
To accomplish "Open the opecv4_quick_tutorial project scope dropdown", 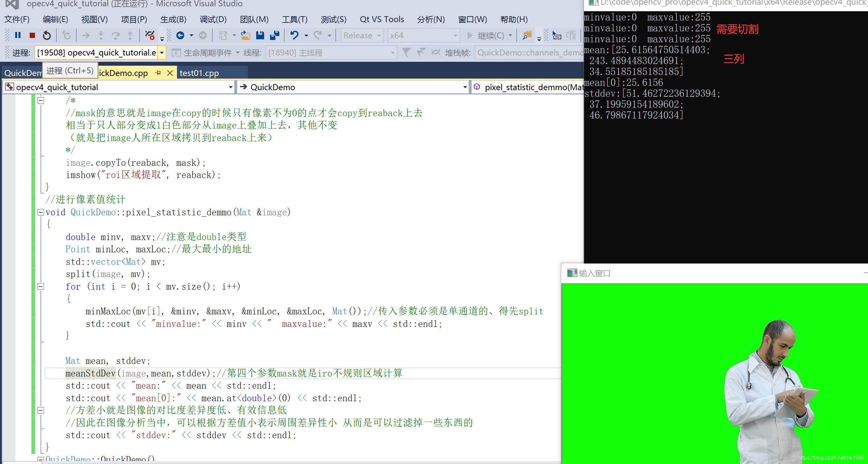I will [230, 87].
